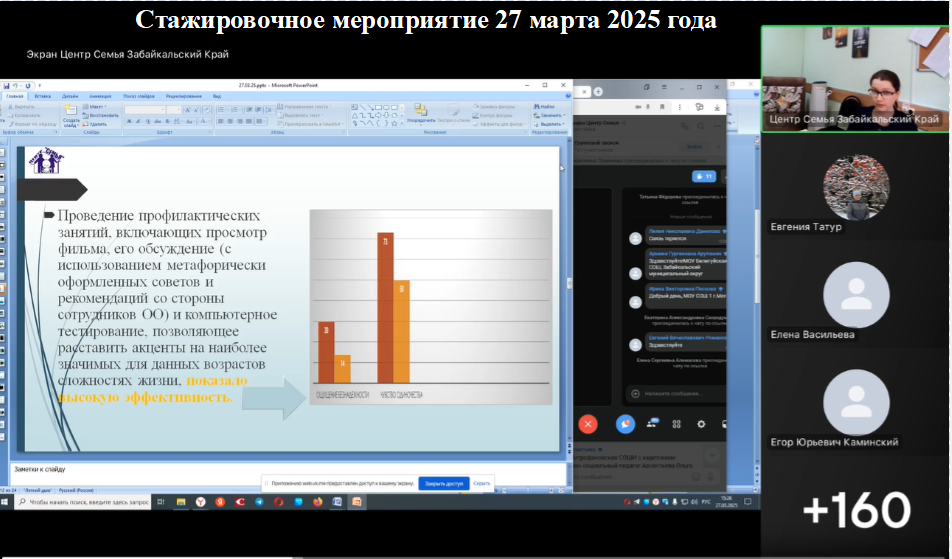Click the PowerPoint save icon
This screenshot has width=952, height=559.
pos(7,87)
